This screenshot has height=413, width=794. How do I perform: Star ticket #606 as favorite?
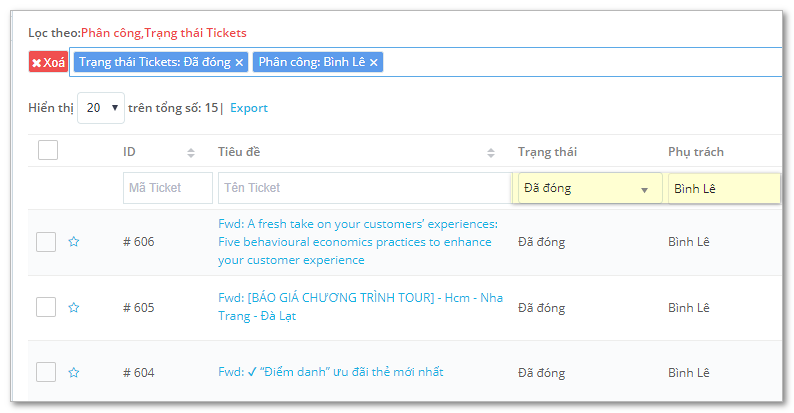(x=73, y=241)
